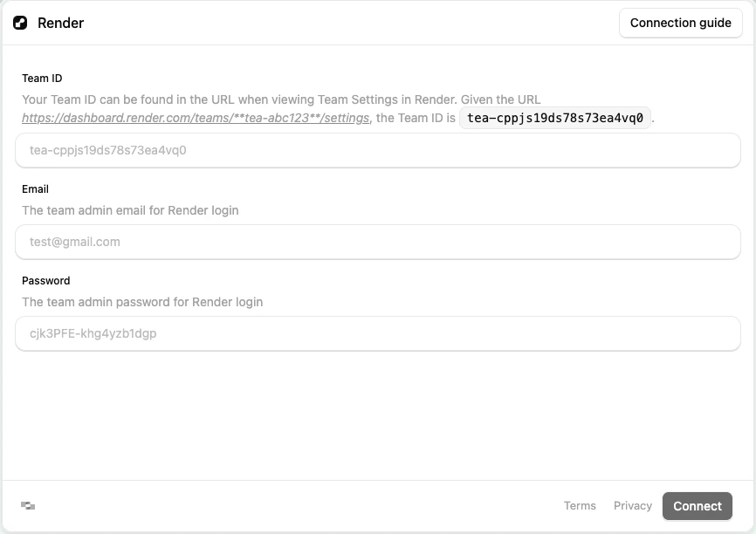Screen dimensions: 756x534
Task: Focus the Team ID input field
Action: click(377, 150)
